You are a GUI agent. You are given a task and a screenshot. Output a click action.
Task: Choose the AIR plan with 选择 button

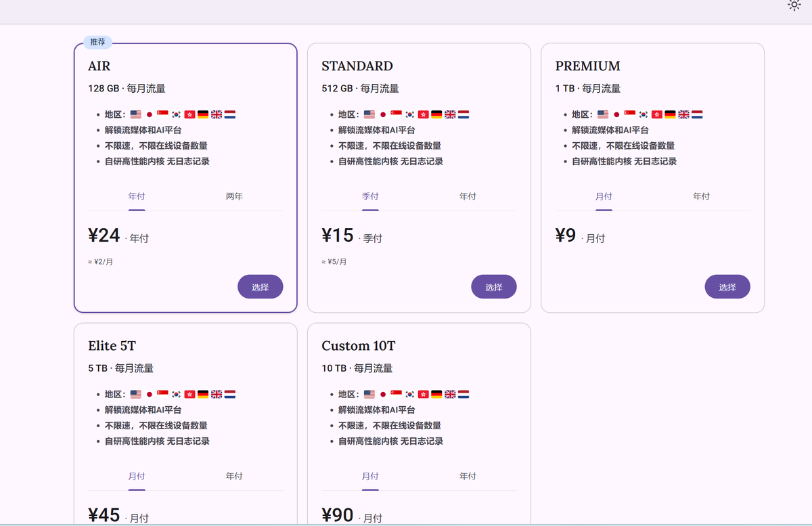click(x=261, y=287)
